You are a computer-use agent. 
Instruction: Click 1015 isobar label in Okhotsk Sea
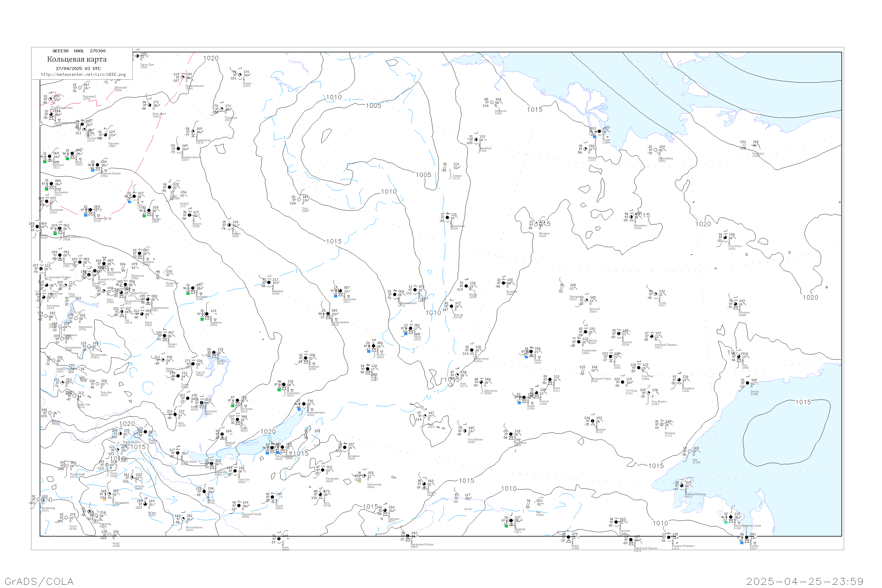(803, 402)
